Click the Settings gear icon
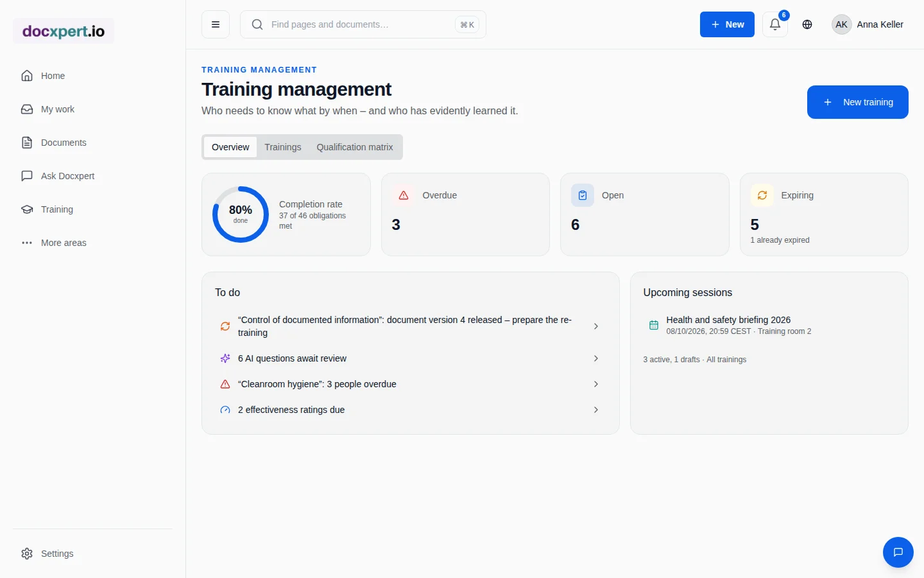Image resolution: width=924 pixels, height=578 pixels. [x=27, y=554]
